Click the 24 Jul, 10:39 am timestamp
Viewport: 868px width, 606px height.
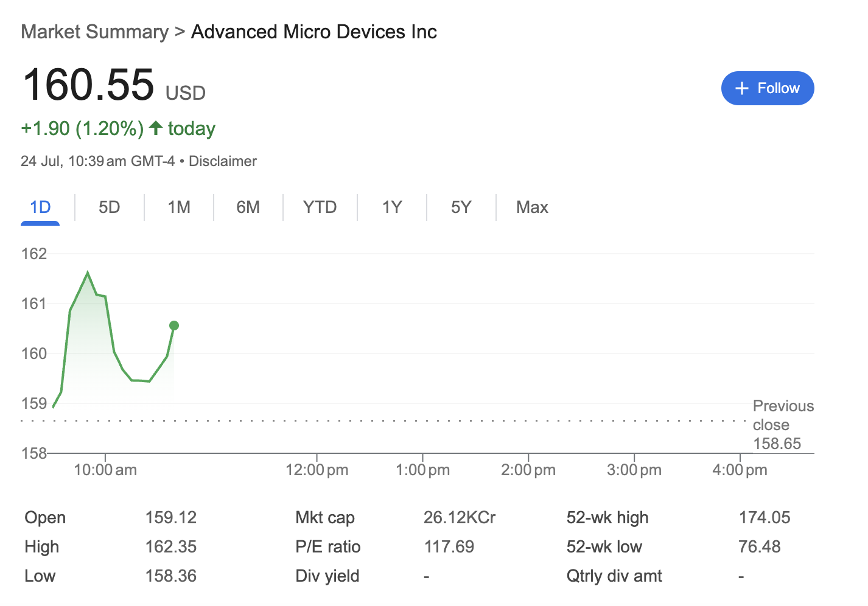tap(97, 161)
